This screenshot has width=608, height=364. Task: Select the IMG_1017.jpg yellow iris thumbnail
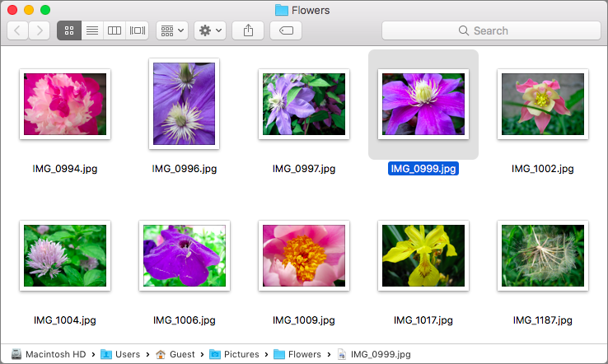pos(423,256)
